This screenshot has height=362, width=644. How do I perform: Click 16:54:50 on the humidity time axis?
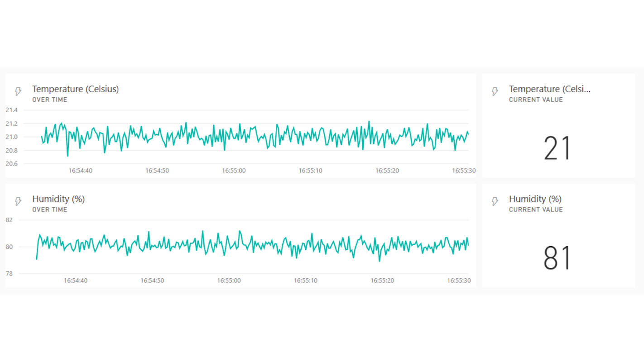click(152, 281)
